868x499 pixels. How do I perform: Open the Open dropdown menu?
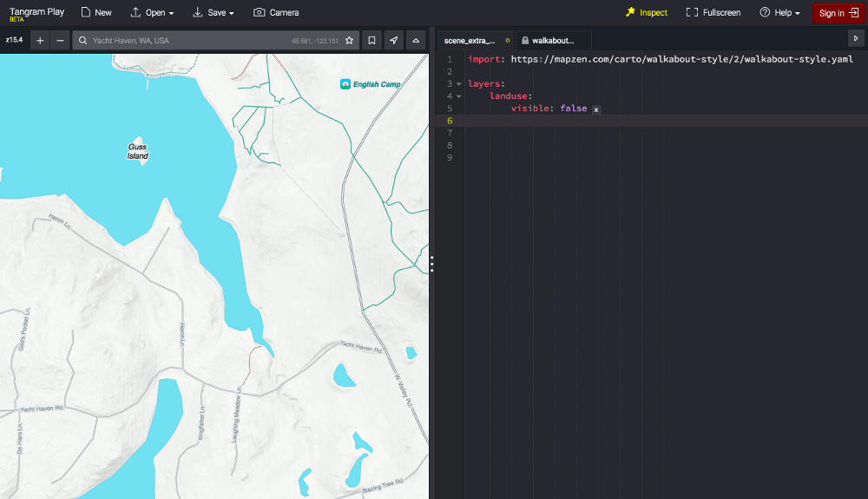click(x=152, y=12)
